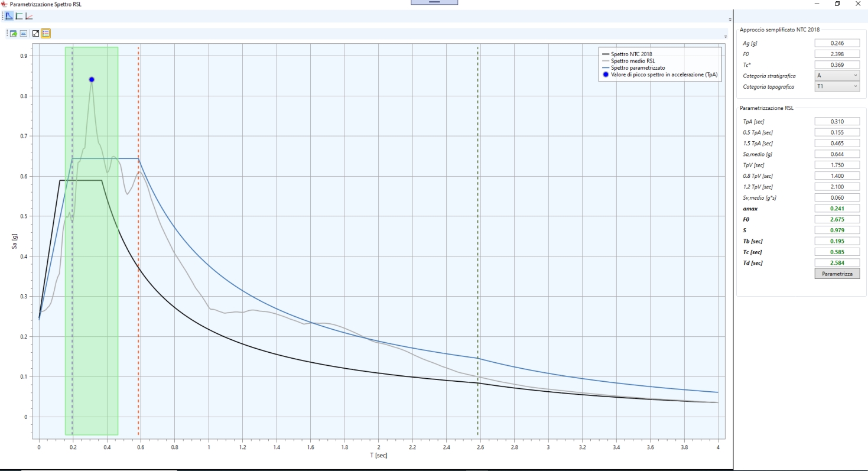Maximize the Parametrizzazione Spettro RSL window
This screenshot has height=471, width=868.
837,4
